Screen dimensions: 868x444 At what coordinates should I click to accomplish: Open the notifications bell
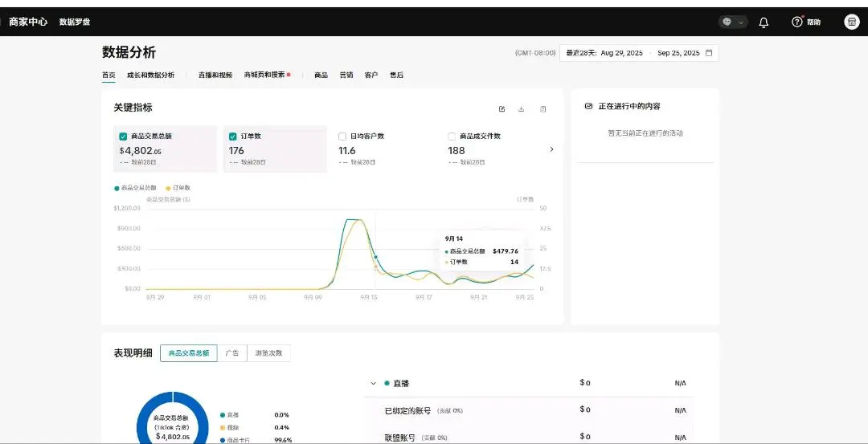[764, 22]
